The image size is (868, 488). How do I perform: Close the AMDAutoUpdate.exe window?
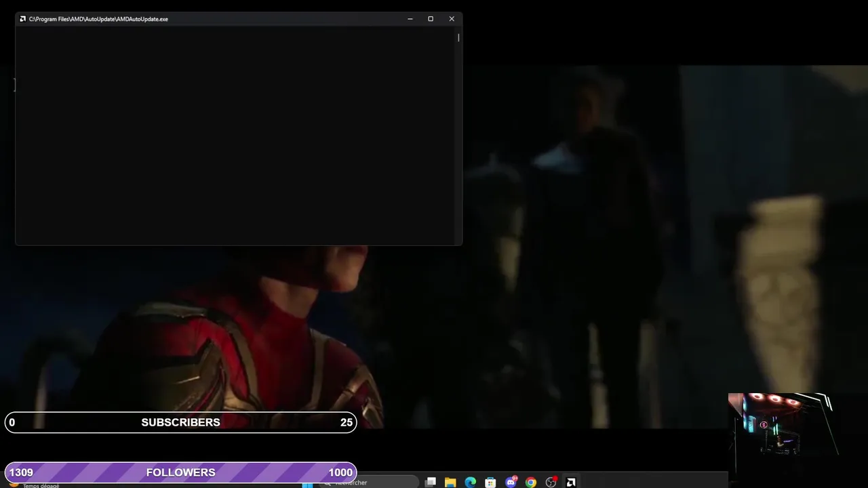(452, 19)
